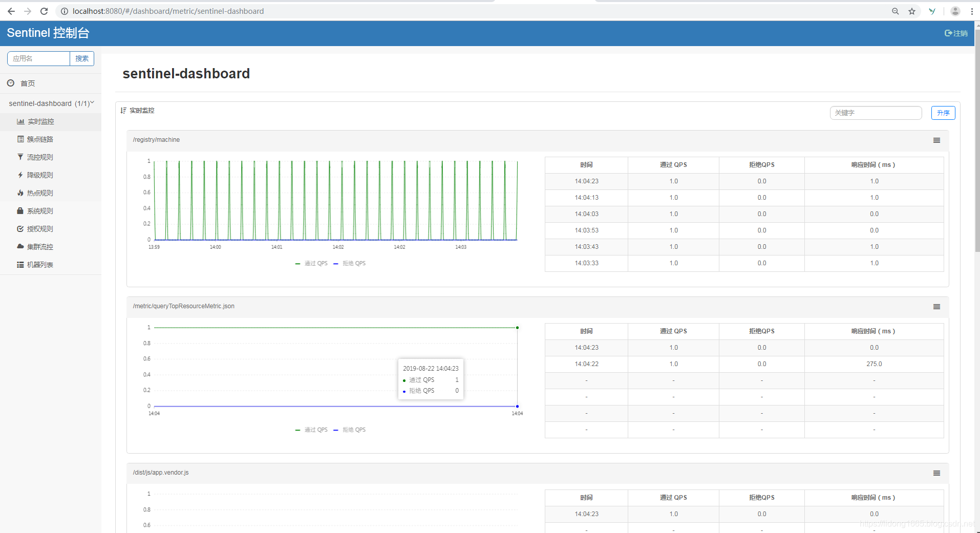Focus the 应用名 search field
The image size is (980, 533).
(38, 58)
